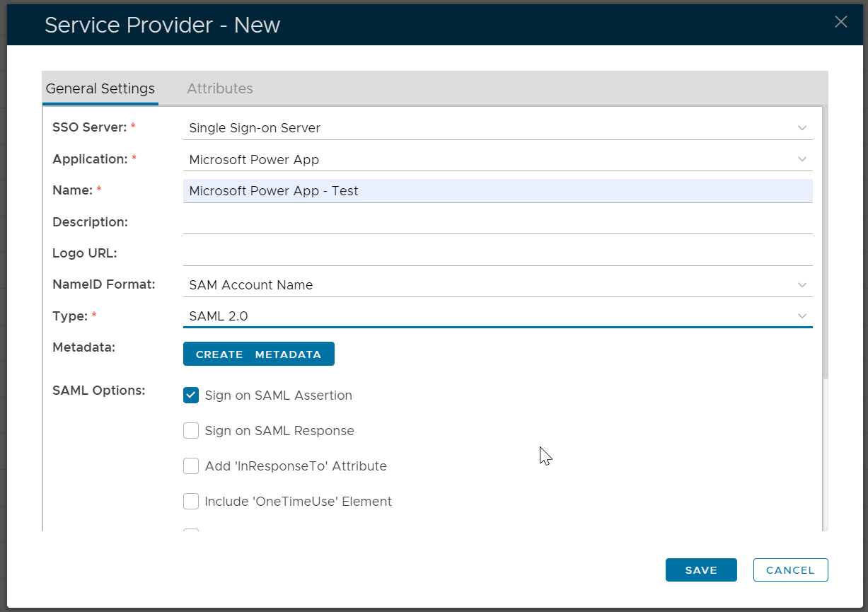Click into the Logo URL field
The width and height of the screenshot is (868, 612).
click(497, 253)
